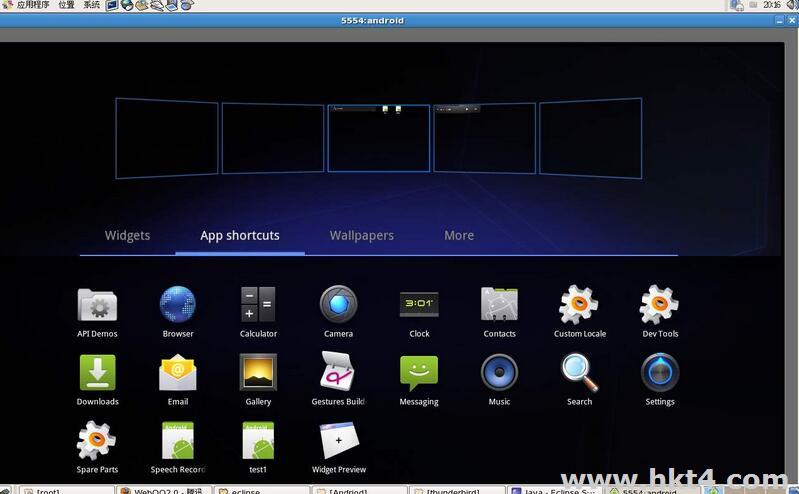The width and height of the screenshot is (799, 494).
Task: Pick the Calculator app icon
Action: [x=258, y=304]
